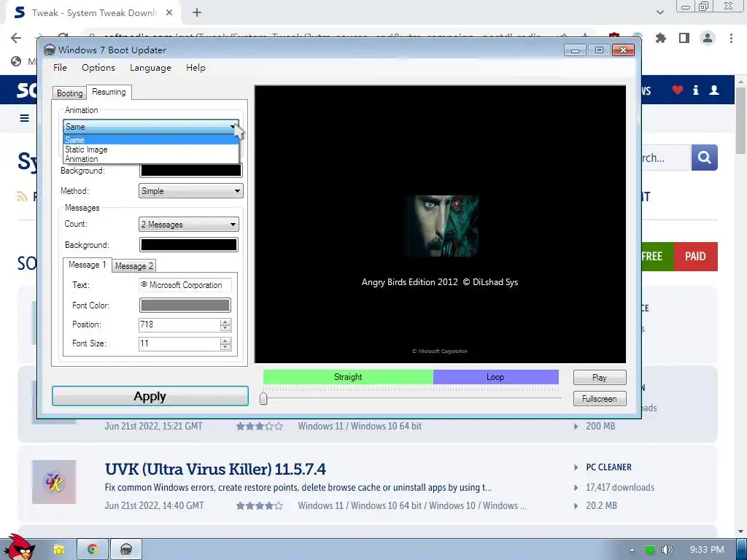Open the UVK (Ultra Virus Killer) 11.5.7.4 link
747x560 pixels.
click(x=215, y=469)
